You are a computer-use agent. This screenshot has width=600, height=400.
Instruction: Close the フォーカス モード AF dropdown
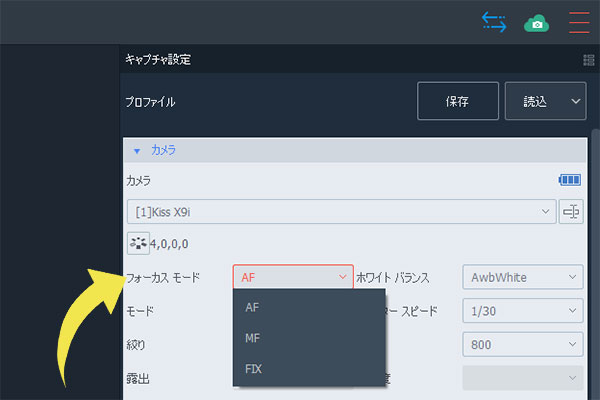click(x=293, y=277)
